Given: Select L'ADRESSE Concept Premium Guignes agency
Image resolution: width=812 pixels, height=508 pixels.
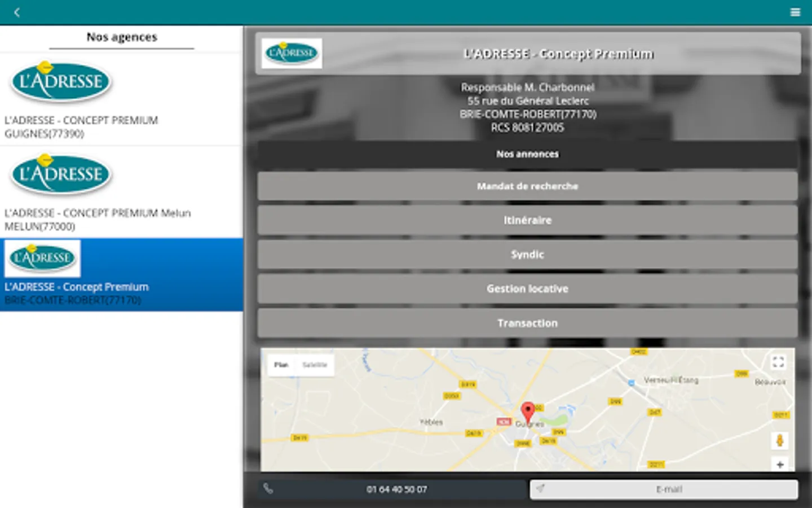Looking at the screenshot, I should click(121, 99).
